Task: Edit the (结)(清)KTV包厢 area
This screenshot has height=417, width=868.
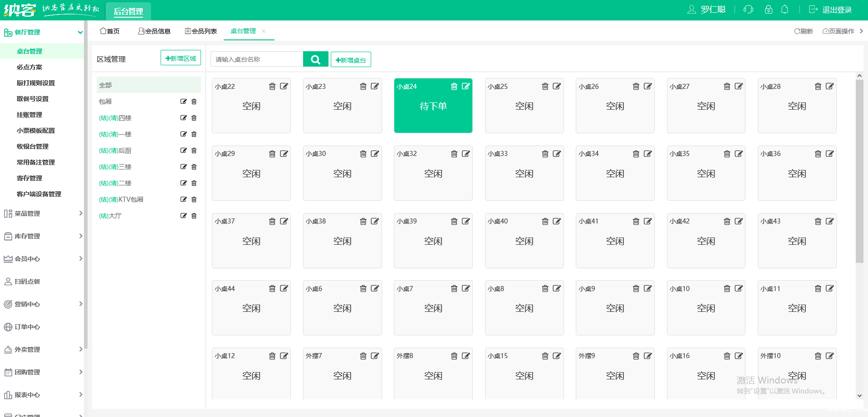Action: [183, 199]
